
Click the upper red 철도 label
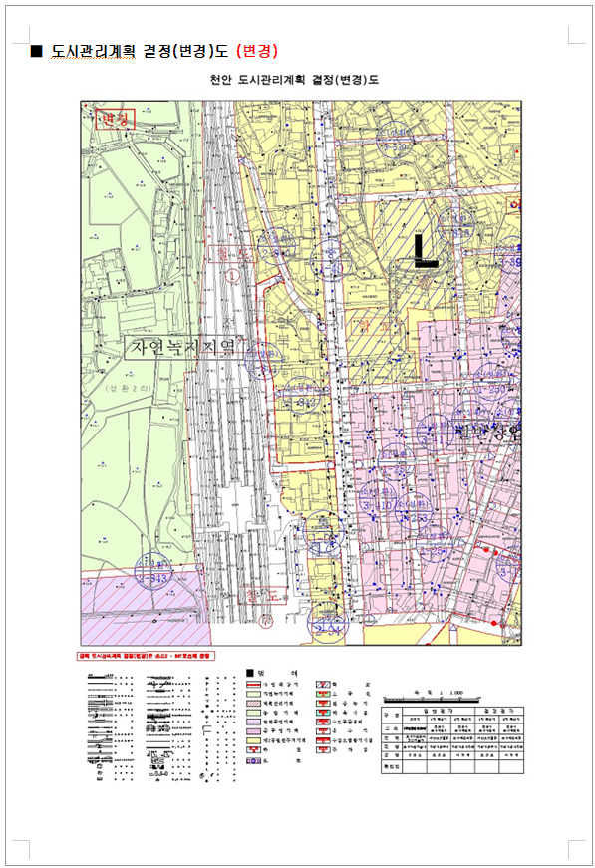pos(229,254)
